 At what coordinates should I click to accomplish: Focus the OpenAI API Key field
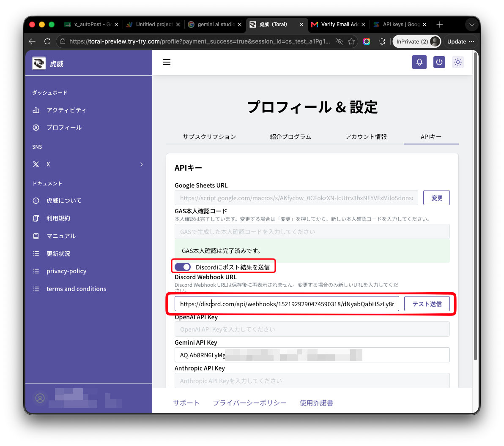(x=312, y=329)
